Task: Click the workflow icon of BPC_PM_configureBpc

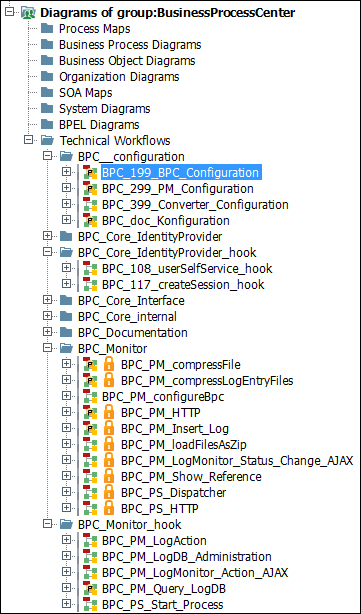Action: (90, 396)
